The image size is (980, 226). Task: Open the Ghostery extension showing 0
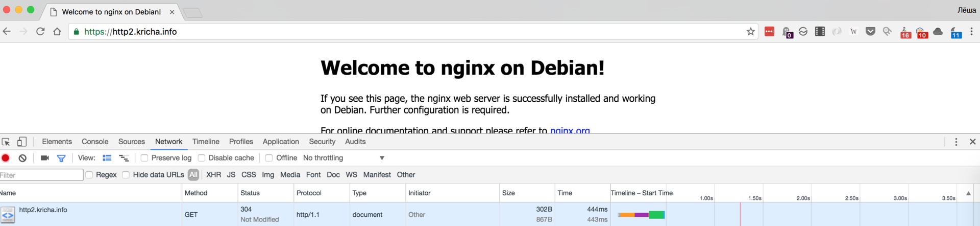point(787,32)
